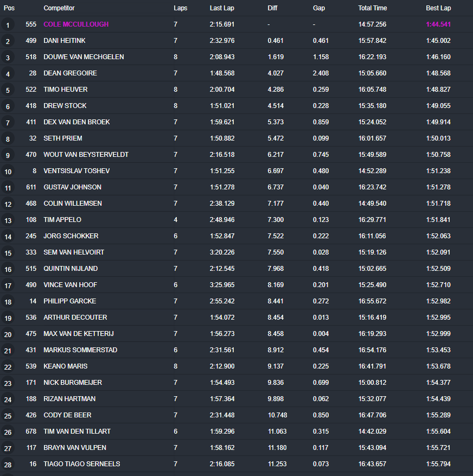Select competitor DREW STOCK
Viewport: 473px width, 476px height.
coord(65,106)
